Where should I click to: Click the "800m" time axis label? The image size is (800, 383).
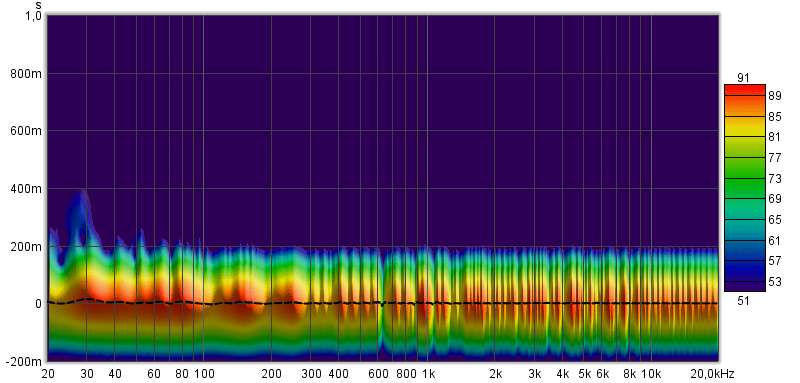26,74
